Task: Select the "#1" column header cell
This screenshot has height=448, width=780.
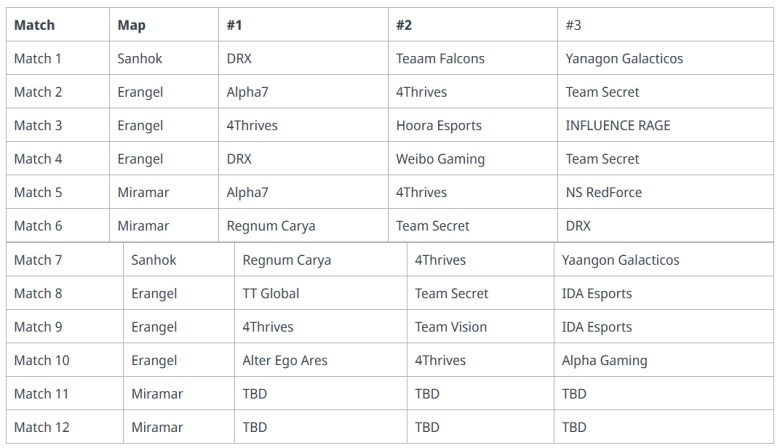Action: [x=235, y=25]
